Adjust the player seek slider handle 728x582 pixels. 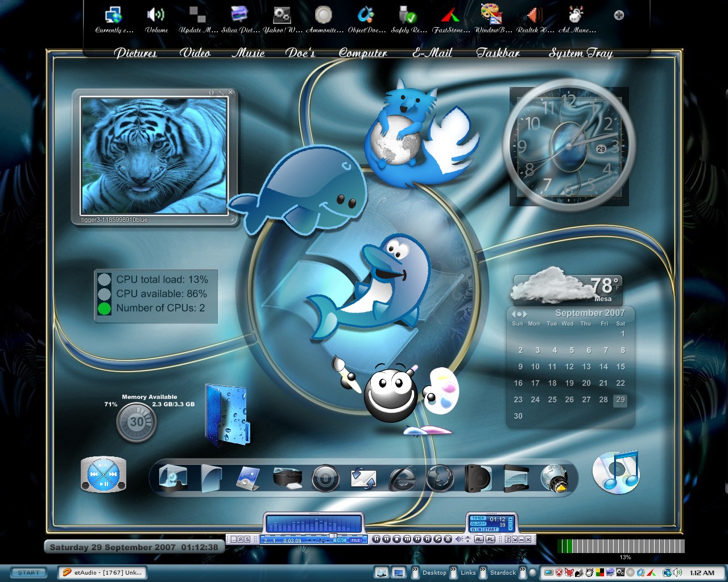click(333, 535)
